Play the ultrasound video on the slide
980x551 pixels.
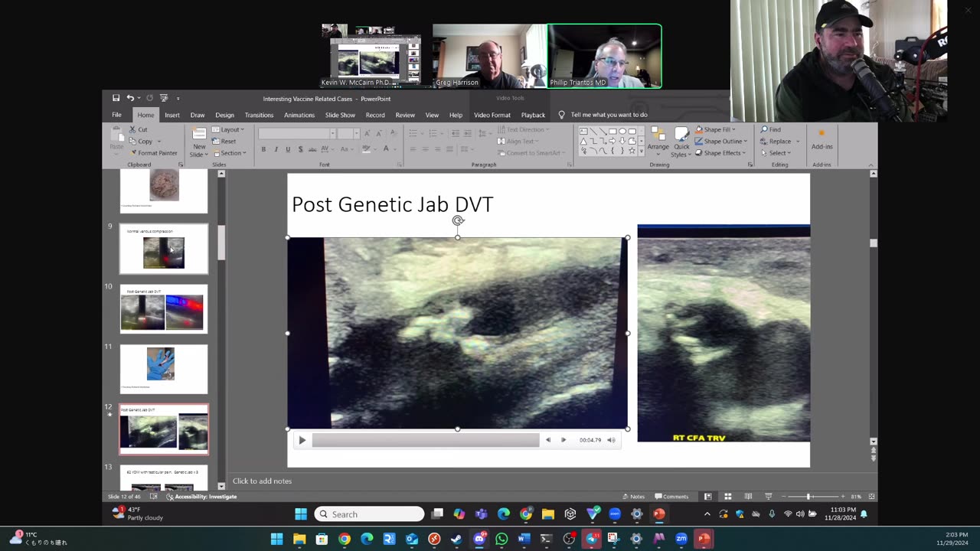click(x=302, y=440)
